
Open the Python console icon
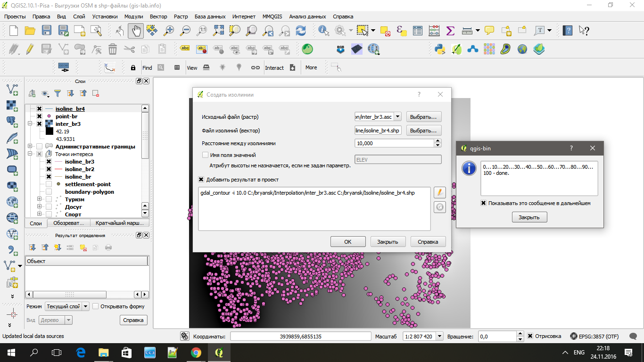(x=440, y=49)
